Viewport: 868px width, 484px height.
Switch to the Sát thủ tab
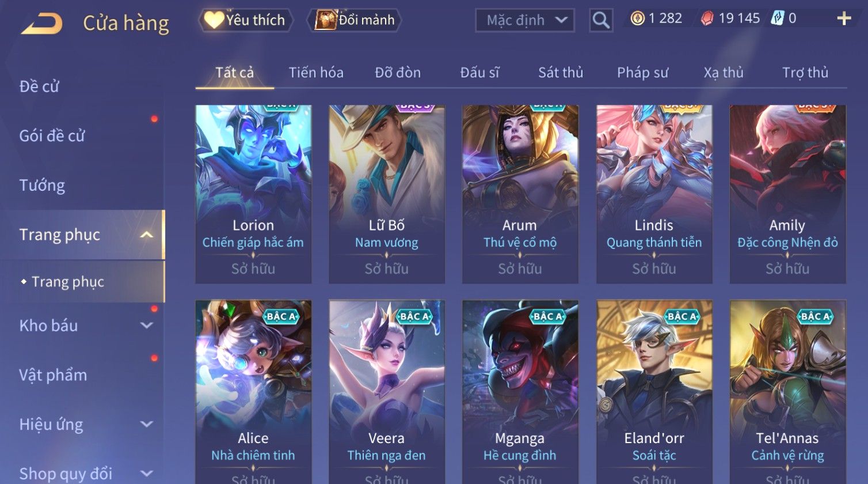561,73
